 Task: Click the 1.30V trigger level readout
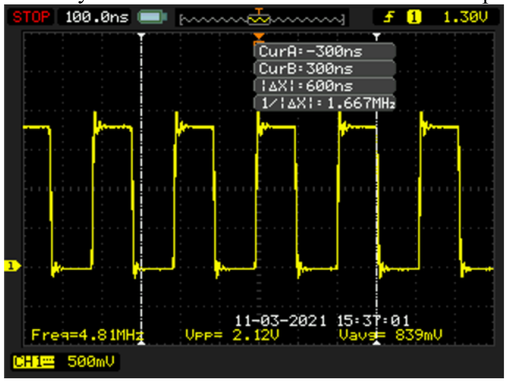(x=466, y=17)
